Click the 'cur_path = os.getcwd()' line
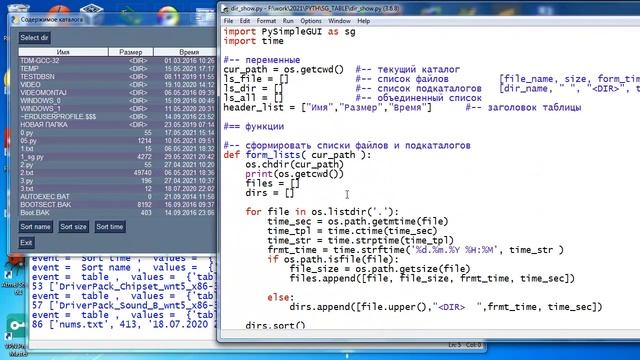This screenshot has width=640, height=360. point(284,69)
